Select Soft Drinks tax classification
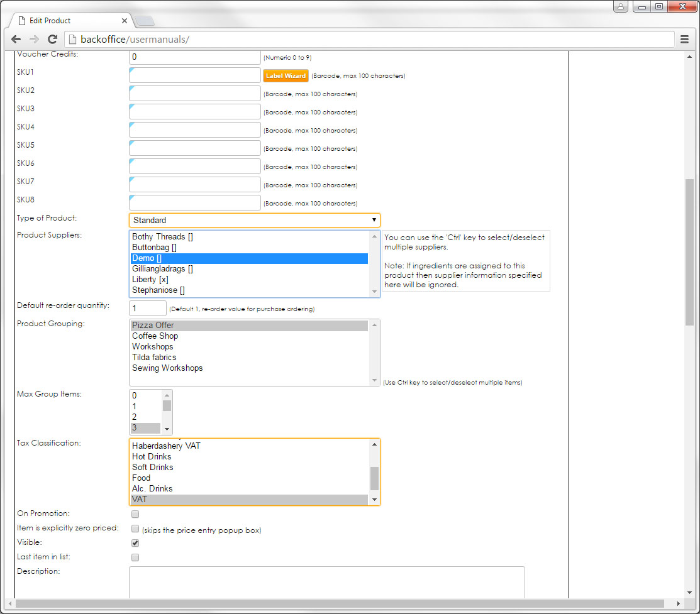 click(249, 467)
